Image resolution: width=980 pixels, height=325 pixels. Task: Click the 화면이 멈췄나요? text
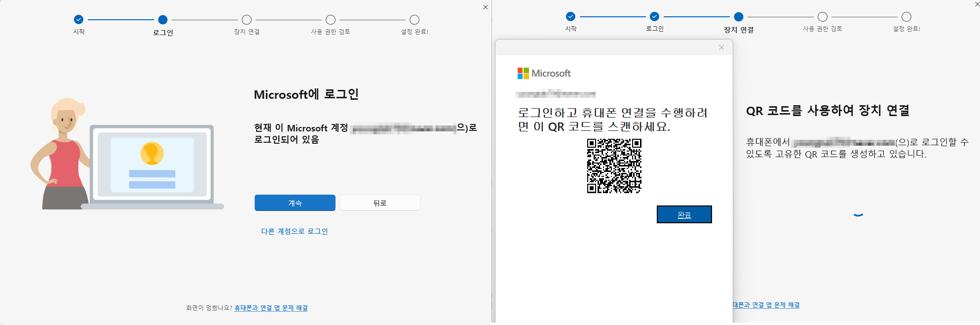209,308
